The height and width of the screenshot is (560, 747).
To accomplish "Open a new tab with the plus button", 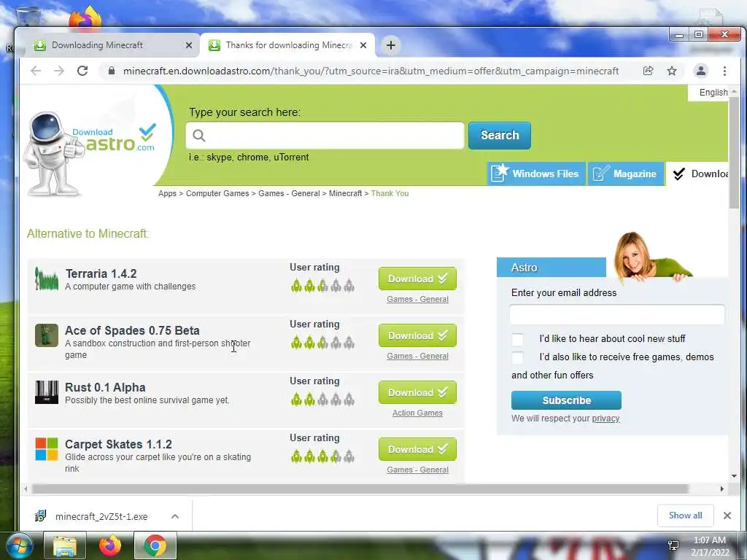I will tap(391, 45).
